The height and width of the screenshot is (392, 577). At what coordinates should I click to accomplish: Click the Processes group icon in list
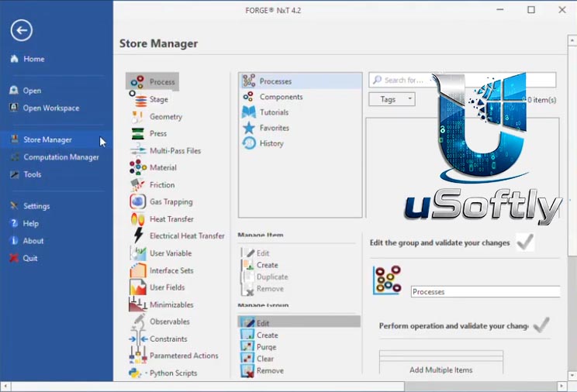point(249,81)
